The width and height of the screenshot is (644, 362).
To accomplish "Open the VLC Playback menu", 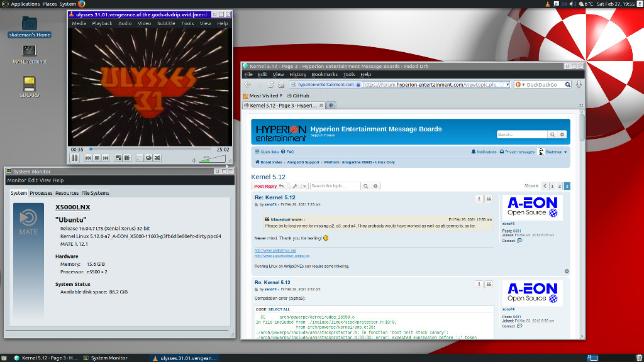I will (x=102, y=23).
